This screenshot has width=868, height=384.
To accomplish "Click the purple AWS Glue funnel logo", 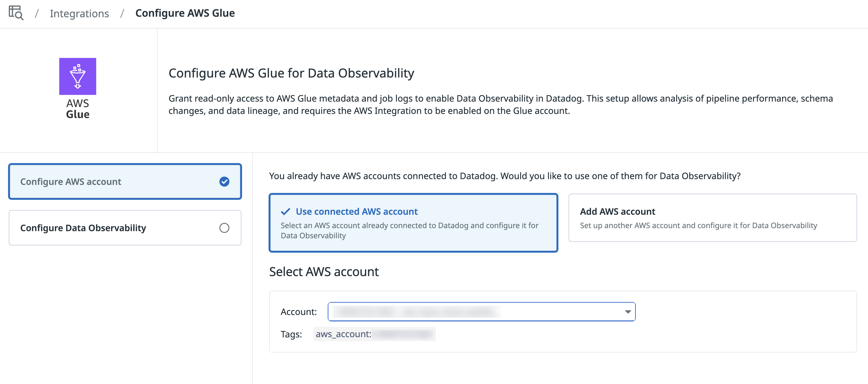I will pos(77,76).
